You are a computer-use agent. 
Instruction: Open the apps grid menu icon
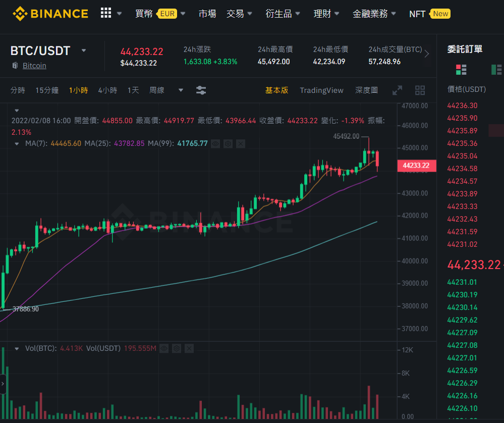[x=106, y=13]
